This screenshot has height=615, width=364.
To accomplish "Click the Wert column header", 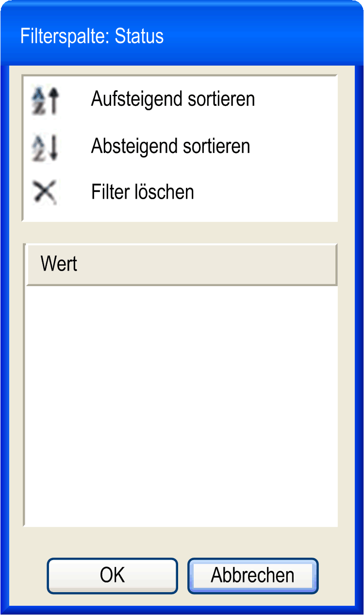I will 182,265.
